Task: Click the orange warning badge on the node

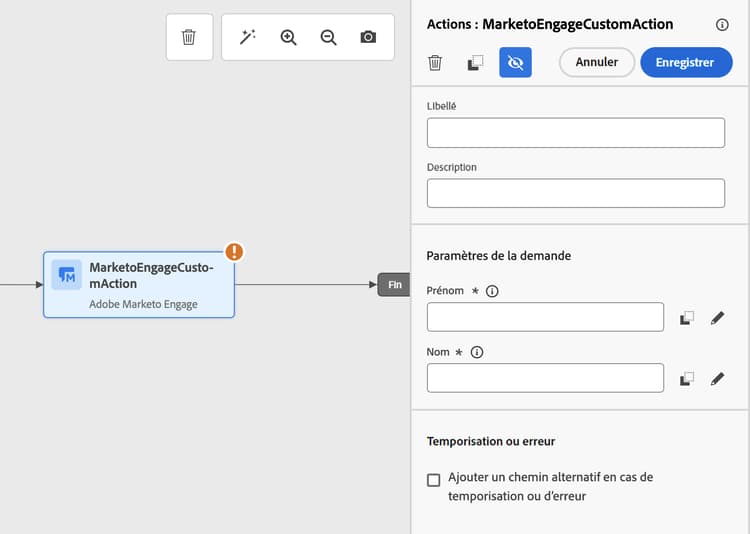Action: [234, 252]
